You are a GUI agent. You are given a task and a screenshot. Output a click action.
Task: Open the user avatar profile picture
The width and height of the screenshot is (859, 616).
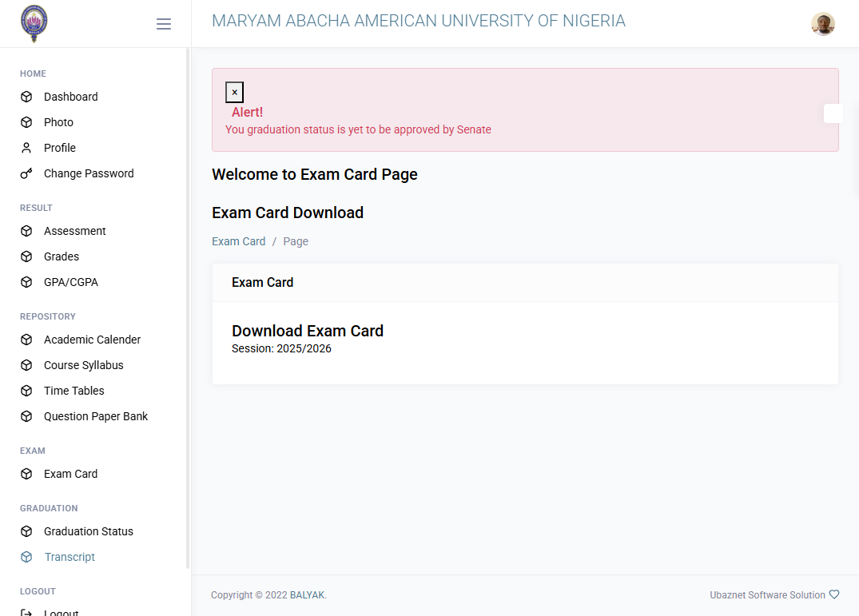[823, 23]
